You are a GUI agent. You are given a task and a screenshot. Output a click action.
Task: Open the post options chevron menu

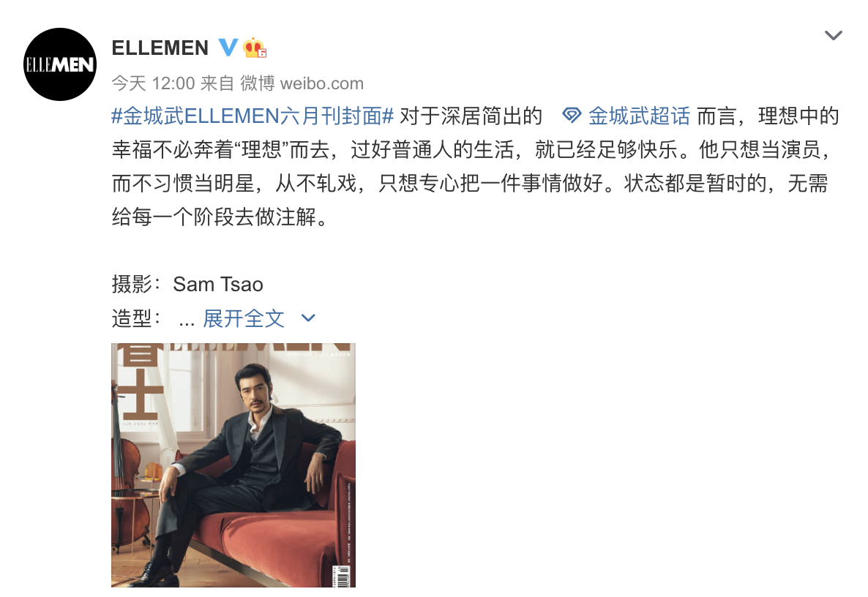[833, 35]
